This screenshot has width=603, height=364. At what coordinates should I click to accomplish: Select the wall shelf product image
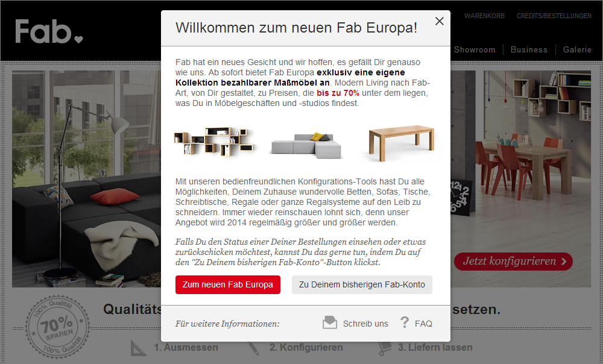(214, 141)
